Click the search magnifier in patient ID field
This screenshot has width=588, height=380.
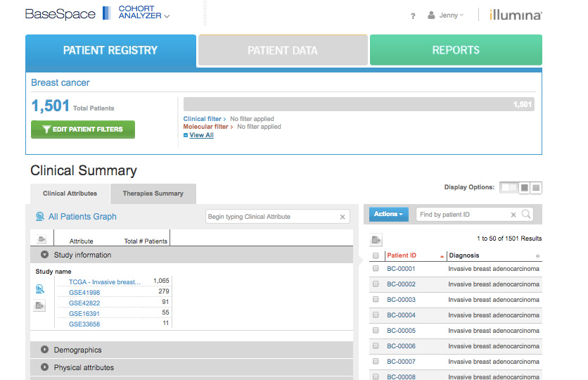coord(526,215)
